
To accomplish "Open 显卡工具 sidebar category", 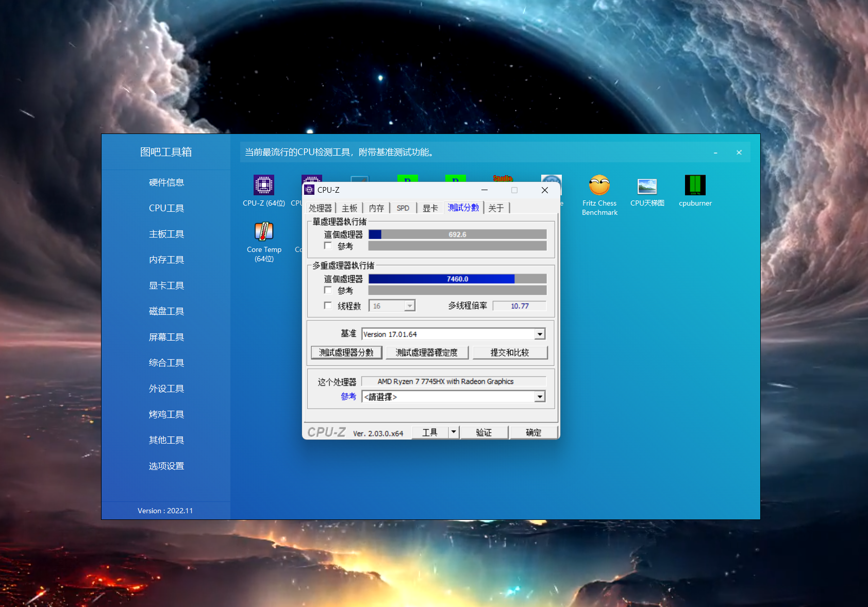I will pyautogui.click(x=166, y=285).
